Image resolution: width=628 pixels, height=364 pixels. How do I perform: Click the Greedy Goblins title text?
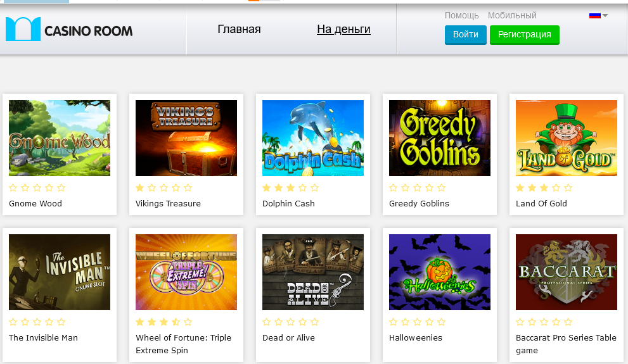click(419, 204)
